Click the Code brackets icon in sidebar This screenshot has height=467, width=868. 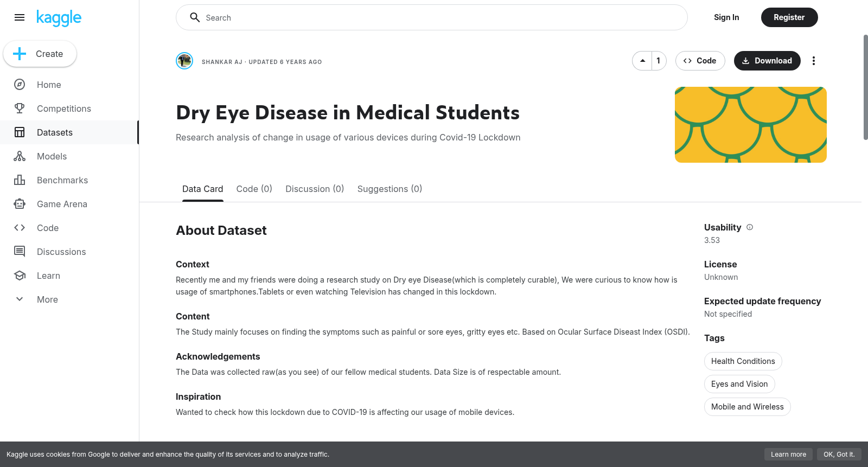tap(20, 228)
